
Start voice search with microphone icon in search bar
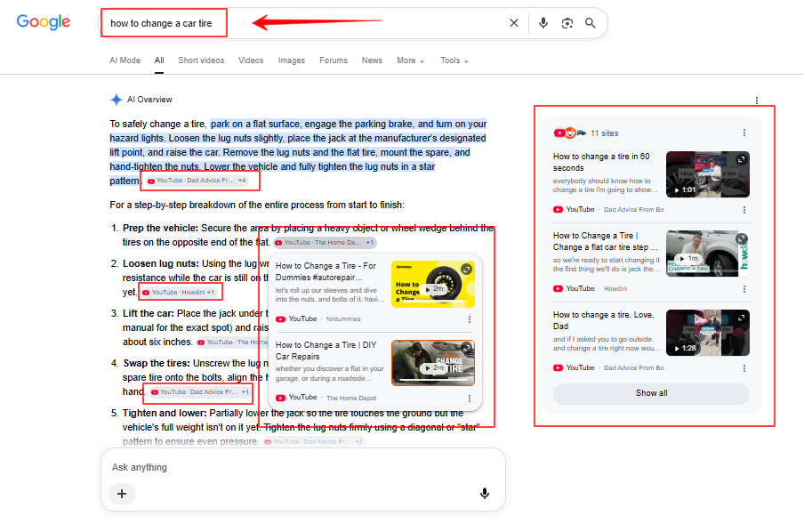click(x=543, y=23)
